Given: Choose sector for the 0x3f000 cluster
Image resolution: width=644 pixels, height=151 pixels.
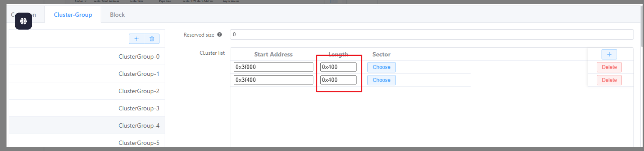Looking at the screenshot, I should pyautogui.click(x=381, y=67).
